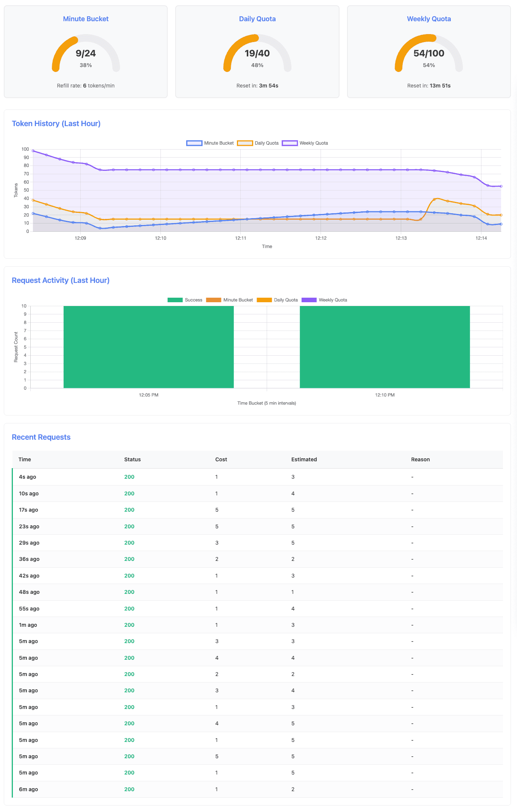Sort by the Time column header
Viewport: 517px width, 812px height.
pos(25,459)
